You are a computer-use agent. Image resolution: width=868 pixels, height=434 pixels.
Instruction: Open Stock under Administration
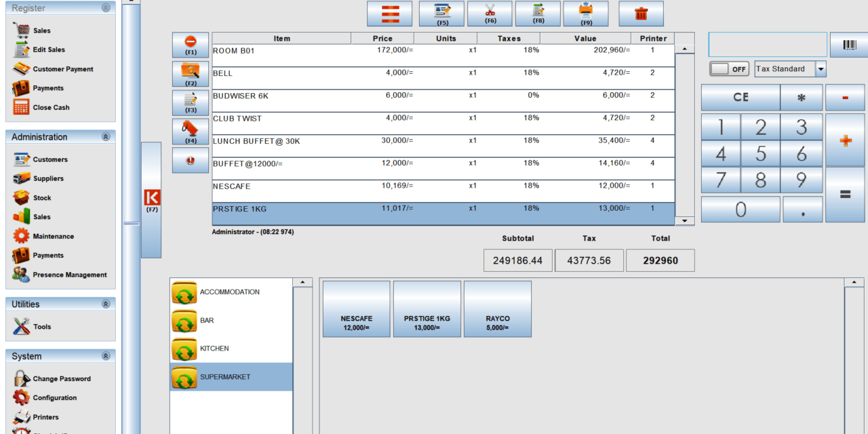coord(42,198)
